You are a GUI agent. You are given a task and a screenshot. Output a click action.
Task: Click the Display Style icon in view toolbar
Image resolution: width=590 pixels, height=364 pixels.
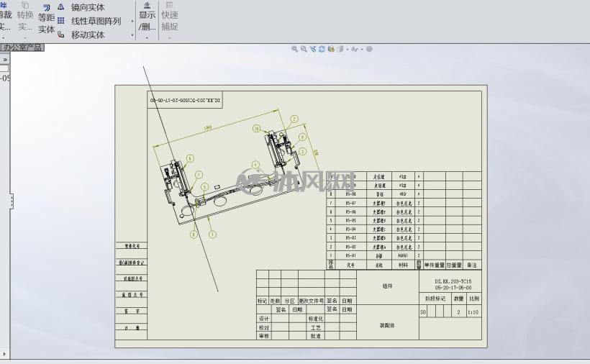[340, 49]
